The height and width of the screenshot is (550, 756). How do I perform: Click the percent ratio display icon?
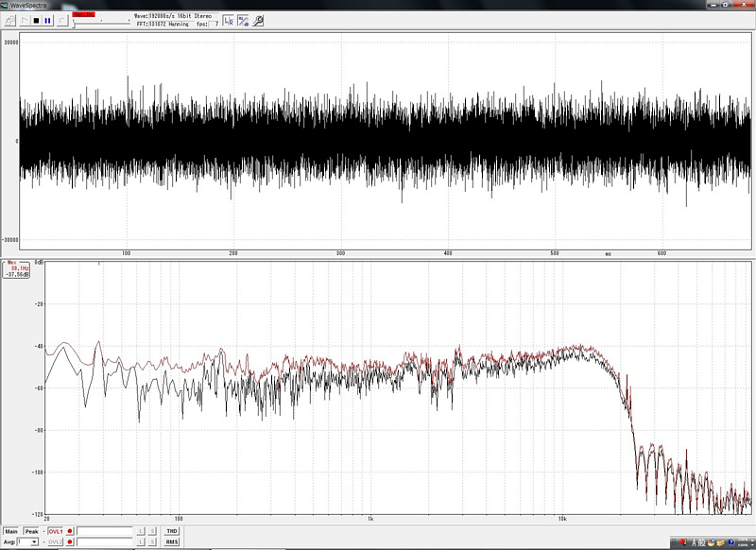pos(243,21)
